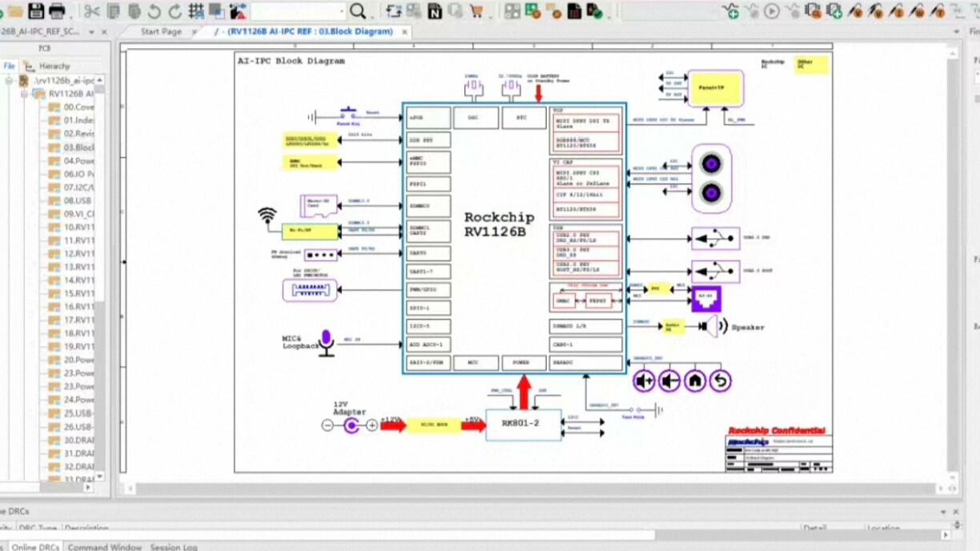
Task: Open the empty simulation profile combo box
Action: pos(670,11)
